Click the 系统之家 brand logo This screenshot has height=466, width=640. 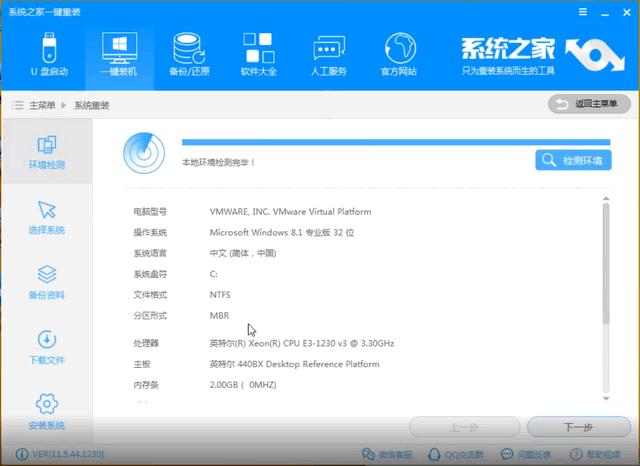tap(542, 56)
